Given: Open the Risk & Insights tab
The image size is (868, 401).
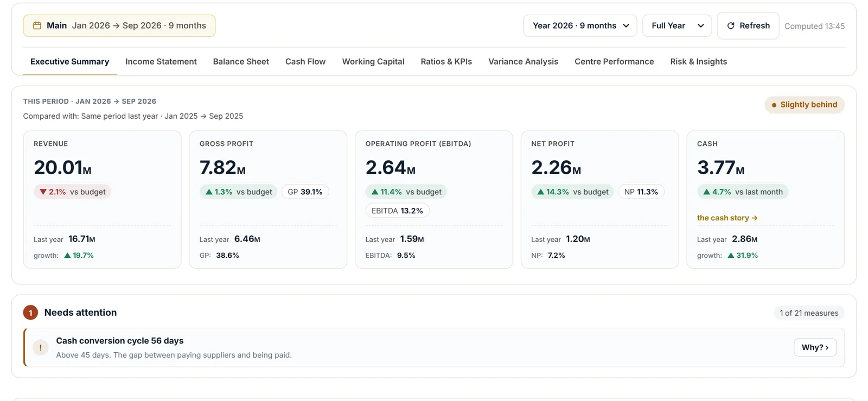Looking at the screenshot, I should (x=699, y=61).
